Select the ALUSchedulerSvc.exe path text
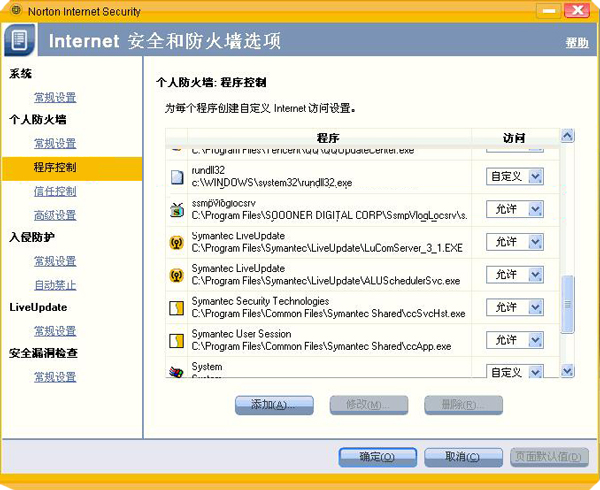600x490 pixels. (326, 281)
